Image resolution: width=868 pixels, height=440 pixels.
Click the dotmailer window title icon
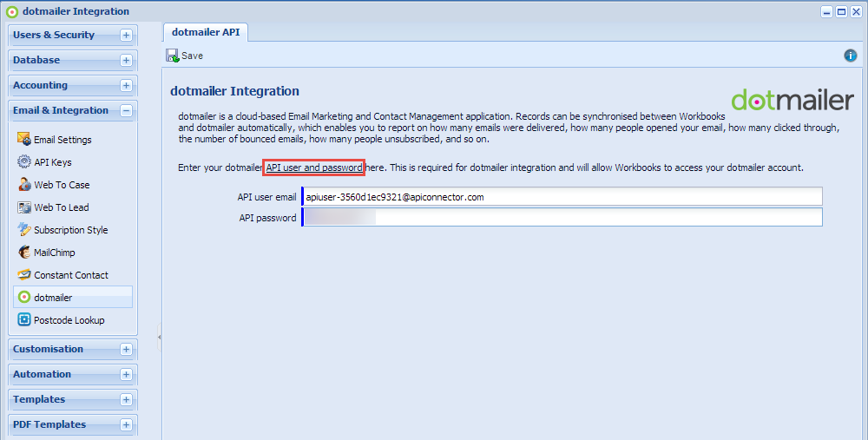pos(11,11)
